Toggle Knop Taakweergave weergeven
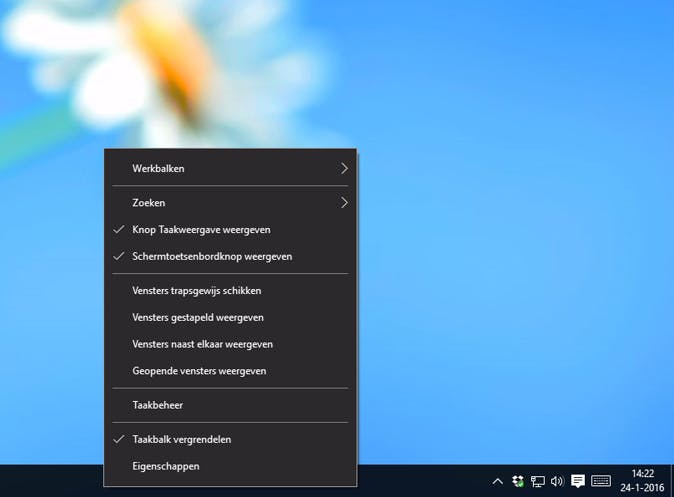Image resolution: width=674 pixels, height=497 pixels. click(x=230, y=230)
